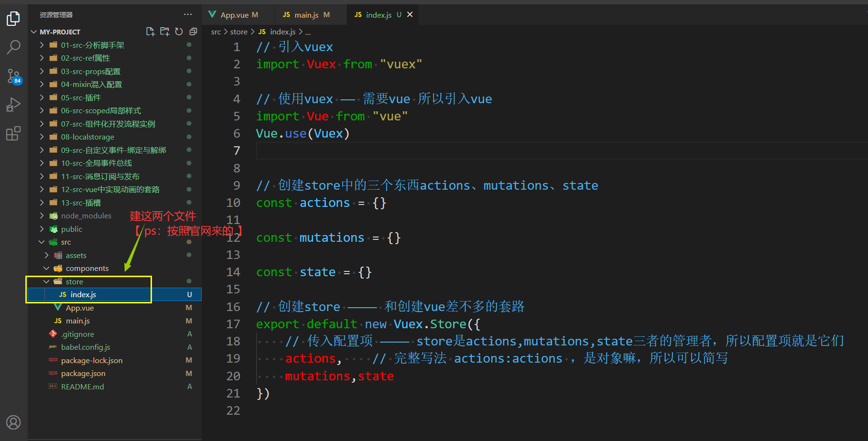Open the Accounts menu icon
Viewport: 868px width, 441px height.
pos(13,422)
